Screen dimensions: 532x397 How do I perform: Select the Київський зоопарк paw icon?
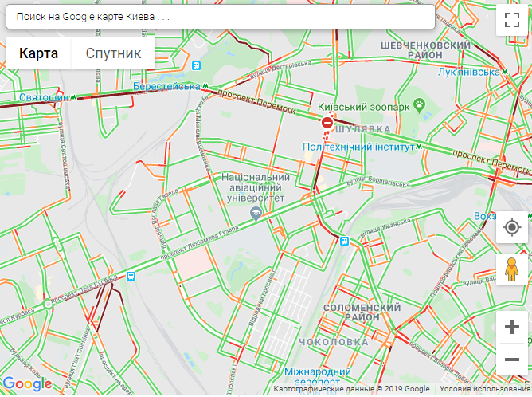[420, 105]
